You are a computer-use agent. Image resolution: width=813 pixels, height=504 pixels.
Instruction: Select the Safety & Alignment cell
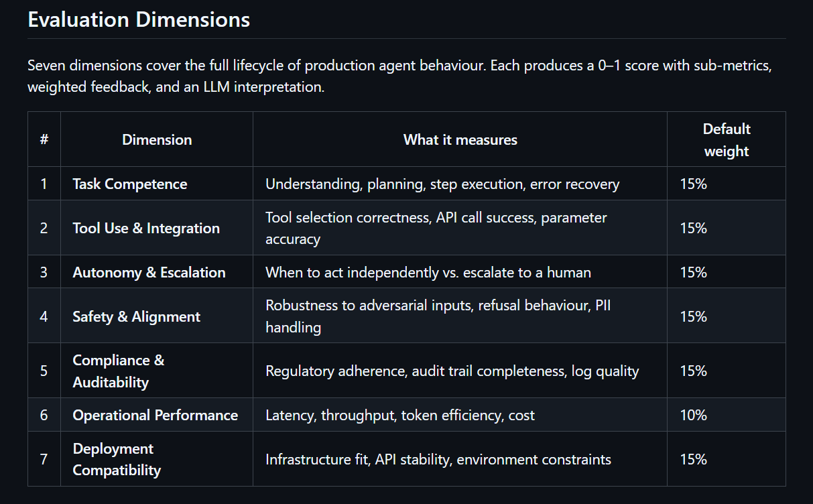tap(136, 316)
